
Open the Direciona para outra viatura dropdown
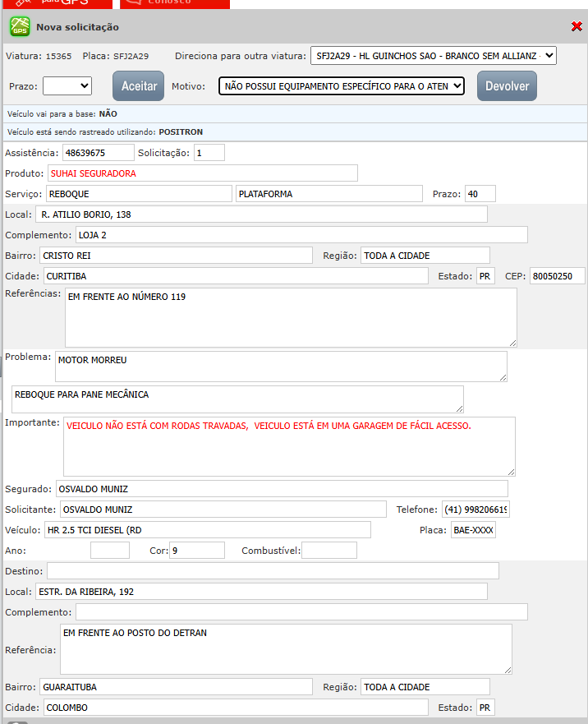(434, 56)
